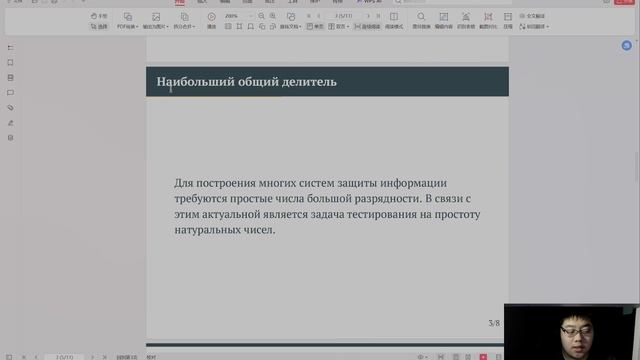Click the zoom in magnifier
The image size is (640, 360).
click(273, 16)
